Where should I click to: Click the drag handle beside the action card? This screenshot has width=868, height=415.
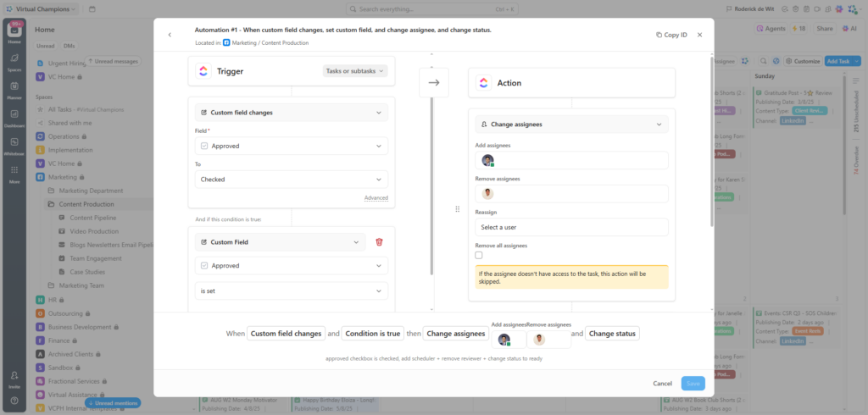click(458, 209)
